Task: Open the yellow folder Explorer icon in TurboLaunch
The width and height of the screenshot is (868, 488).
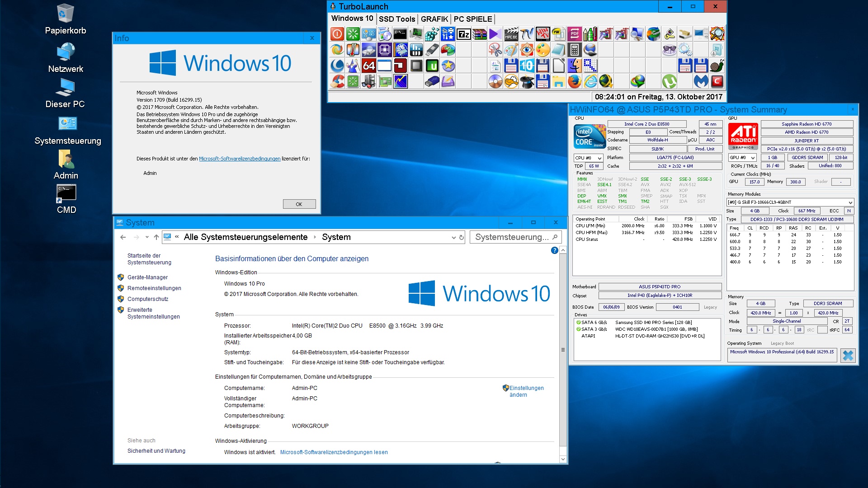Action: tap(559, 81)
